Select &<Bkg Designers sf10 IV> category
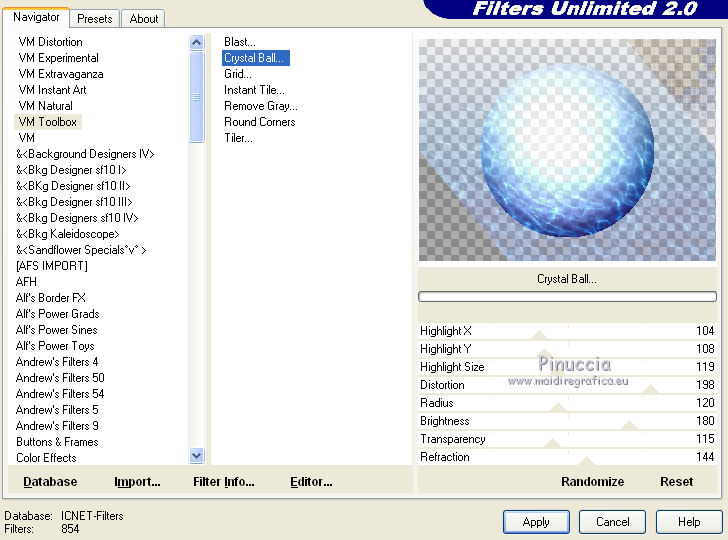The height and width of the screenshot is (540, 728). pyautogui.click(x=77, y=218)
